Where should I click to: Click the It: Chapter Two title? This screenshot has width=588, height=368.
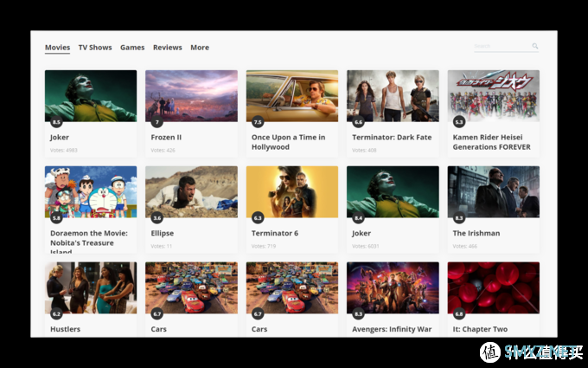pos(480,329)
